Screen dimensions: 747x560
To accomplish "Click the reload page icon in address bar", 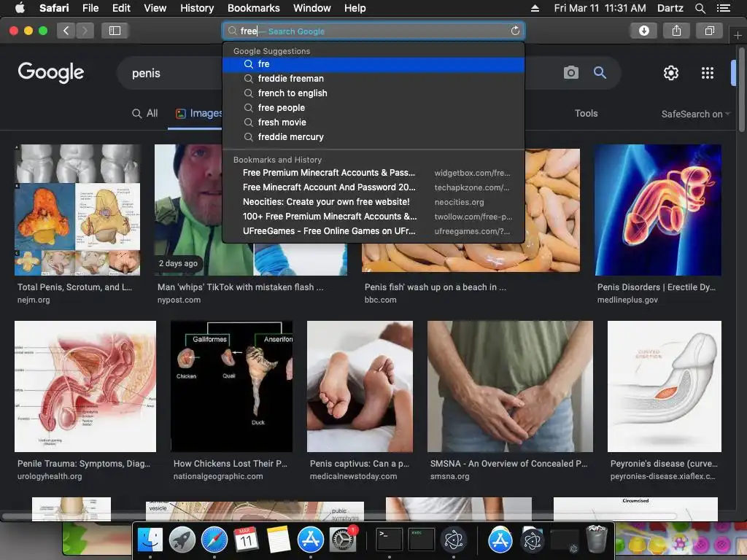I will (x=515, y=31).
